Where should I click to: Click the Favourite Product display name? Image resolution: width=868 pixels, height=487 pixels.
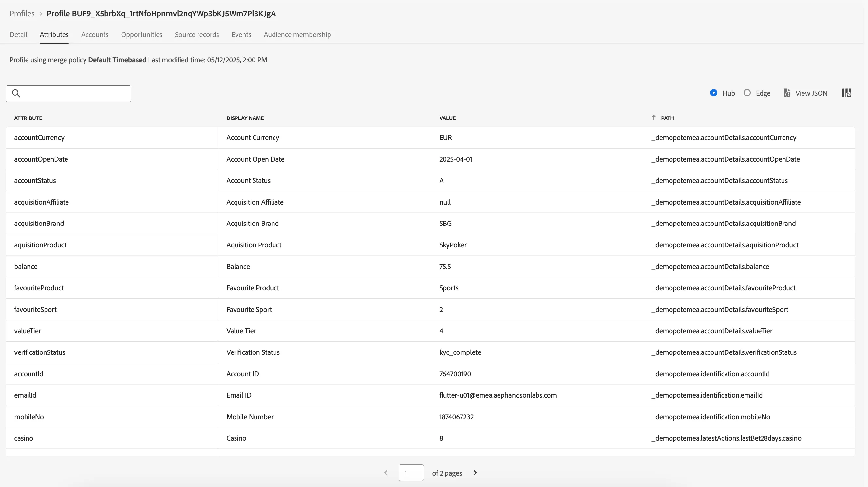tap(253, 288)
